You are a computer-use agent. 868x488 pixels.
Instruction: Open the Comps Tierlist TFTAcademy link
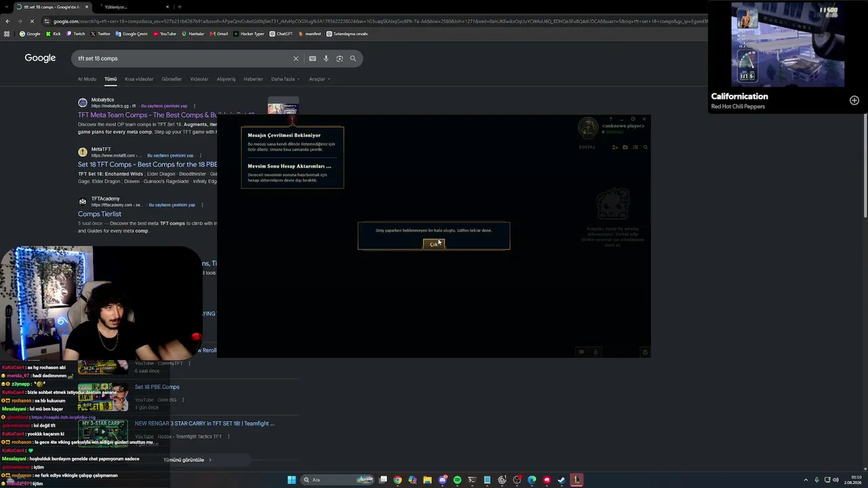(100, 214)
